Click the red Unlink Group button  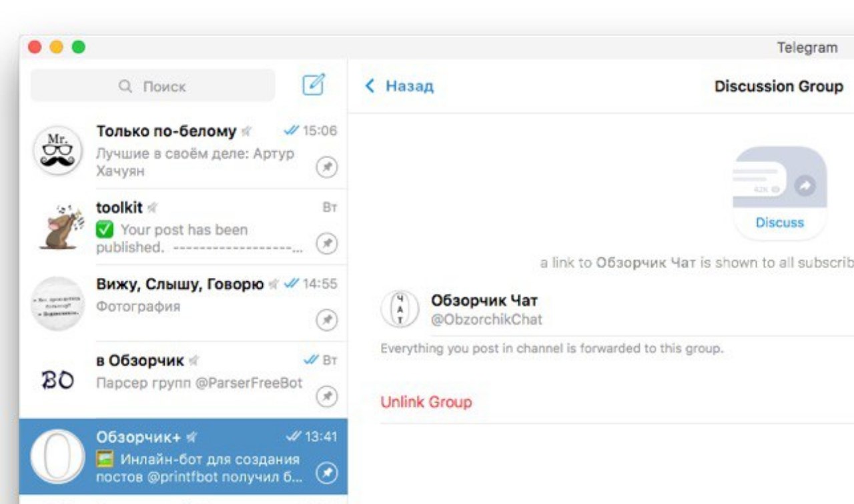pos(426,402)
